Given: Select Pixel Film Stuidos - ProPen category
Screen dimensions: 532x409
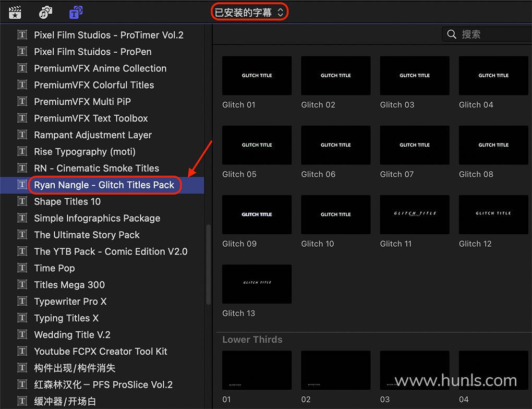Looking at the screenshot, I should 93,52.
